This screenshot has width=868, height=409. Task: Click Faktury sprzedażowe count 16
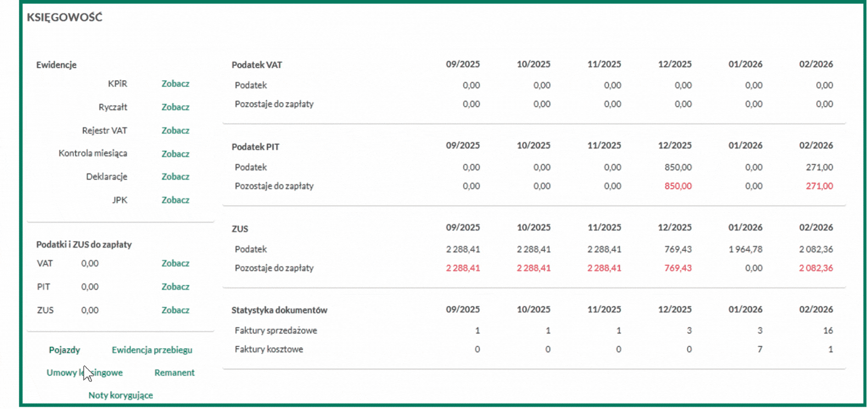828,331
